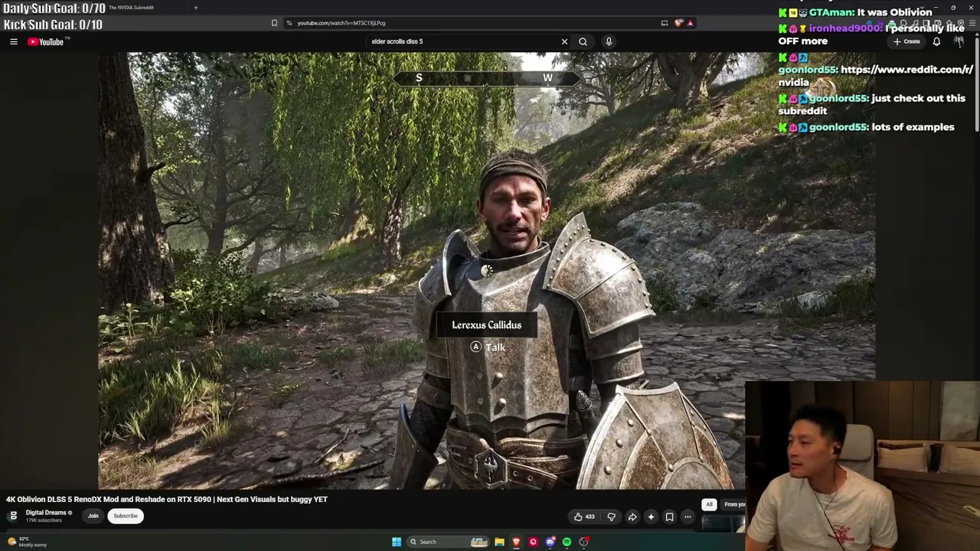Open the Windows Start menu

pyautogui.click(x=397, y=542)
